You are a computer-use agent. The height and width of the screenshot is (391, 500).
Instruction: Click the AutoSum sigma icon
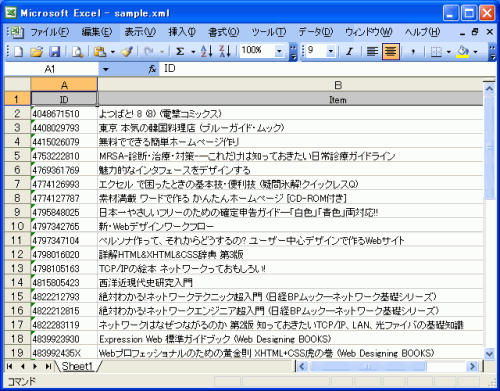point(180,51)
